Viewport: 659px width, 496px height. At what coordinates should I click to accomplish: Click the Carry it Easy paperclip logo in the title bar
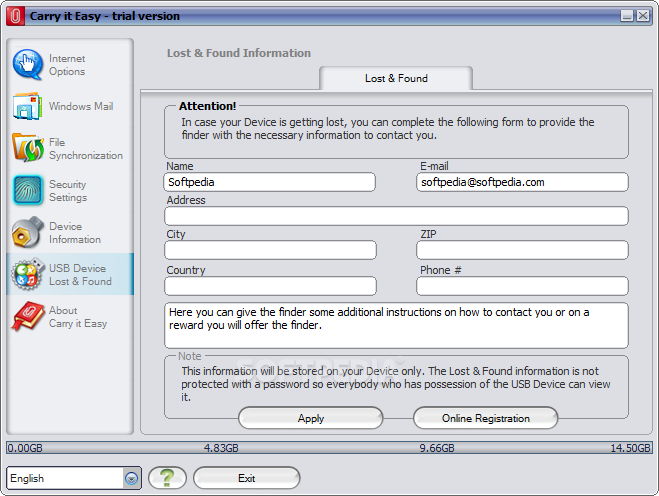click(16, 16)
